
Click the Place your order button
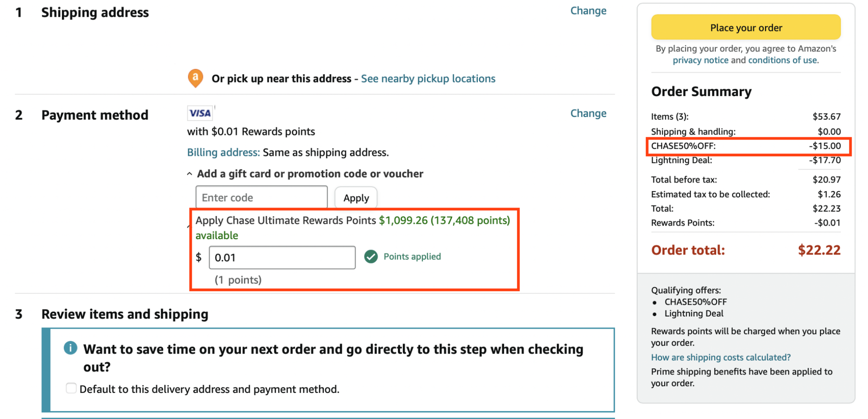point(745,27)
